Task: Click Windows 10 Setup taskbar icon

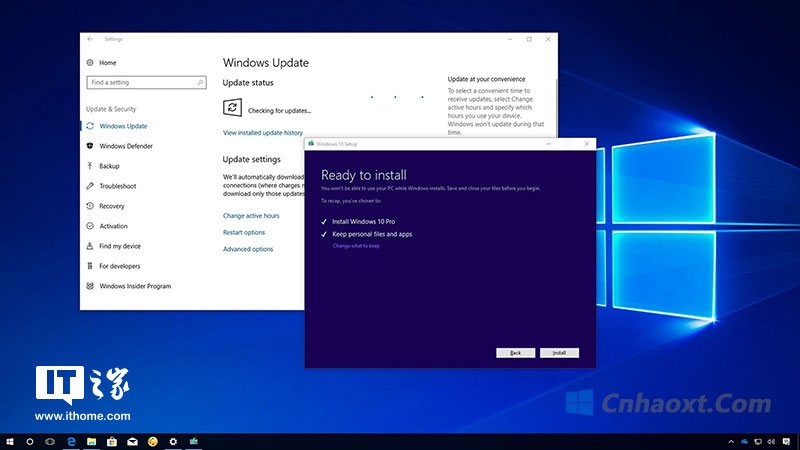Action: pyautogui.click(x=193, y=442)
